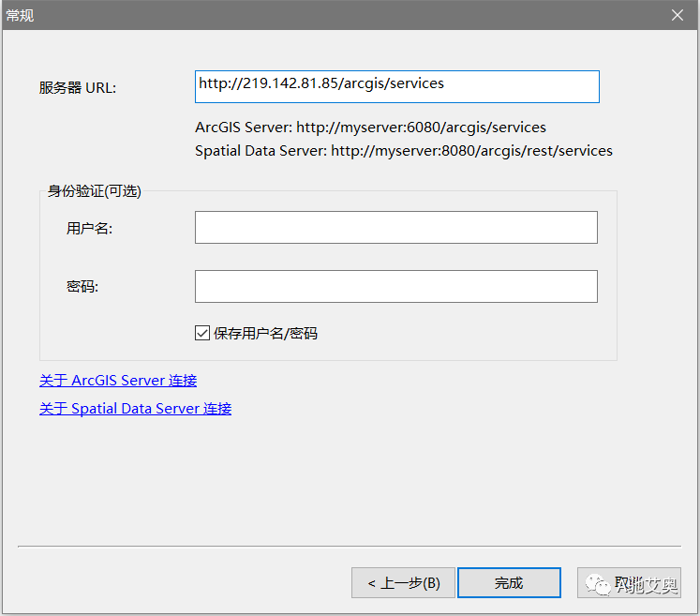Click the 身份验证(可选) group label
This screenshot has width=700, height=616.
click(x=95, y=191)
